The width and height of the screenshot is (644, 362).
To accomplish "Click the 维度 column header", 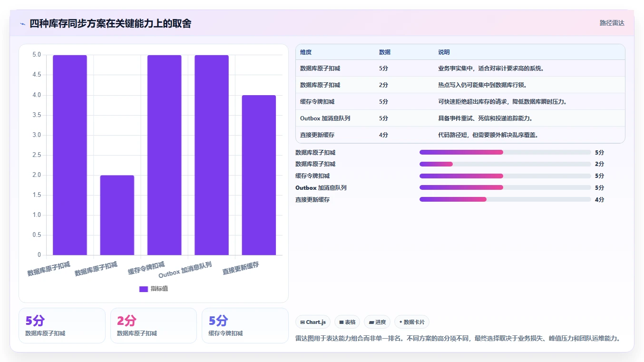I will coord(306,52).
